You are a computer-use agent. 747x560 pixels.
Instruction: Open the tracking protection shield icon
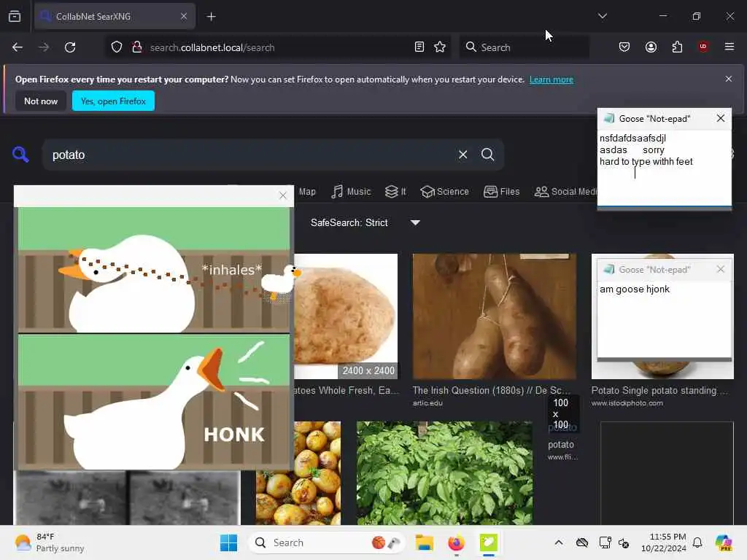pos(117,47)
